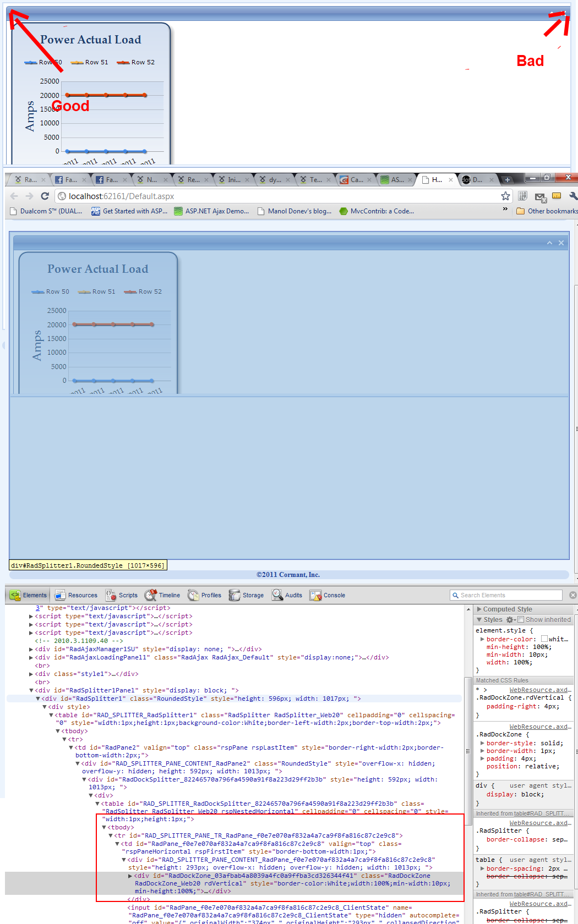Bookmark this page with the star icon
Viewport: 578px width, 924px height.
pyautogui.click(x=505, y=196)
